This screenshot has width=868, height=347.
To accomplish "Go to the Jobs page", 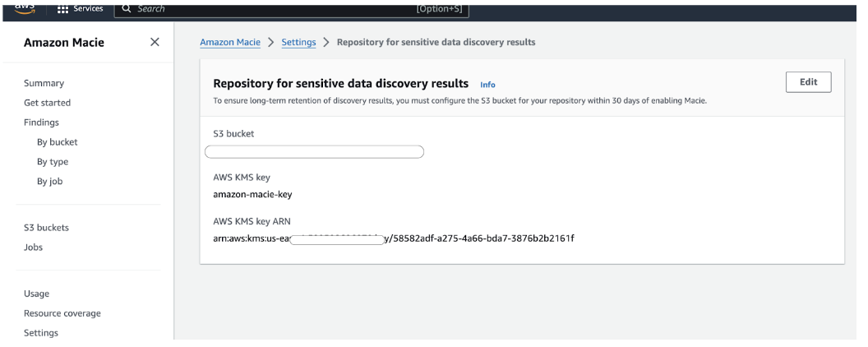I will coord(33,247).
